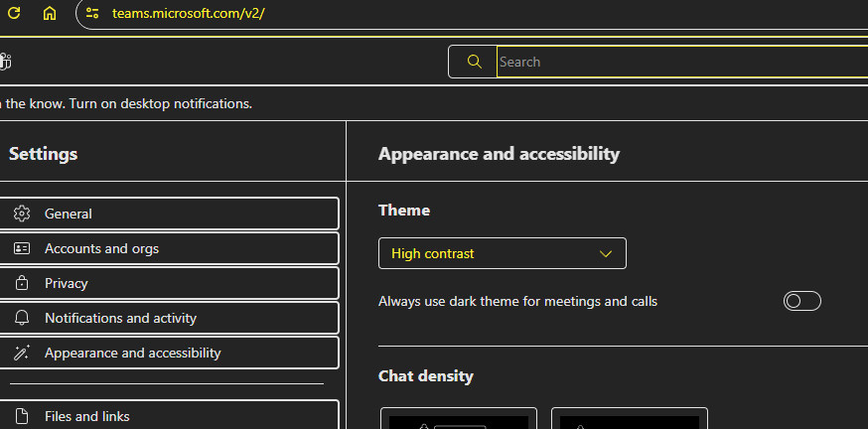Click the bell icon beside Notifications
The image size is (868, 429).
point(22,318)
